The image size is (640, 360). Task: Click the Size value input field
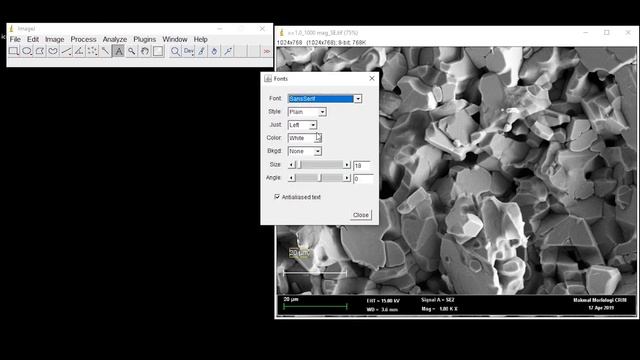tap(362, 166)
